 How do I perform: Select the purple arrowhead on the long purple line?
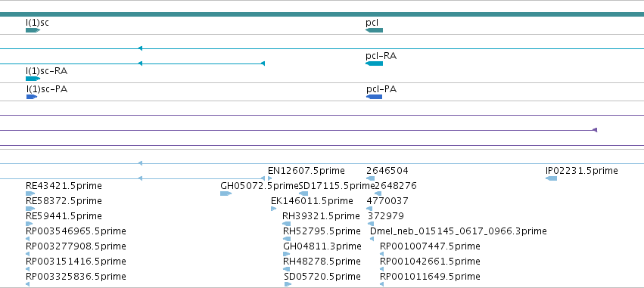pyautogui.click(x=595, y=130)
